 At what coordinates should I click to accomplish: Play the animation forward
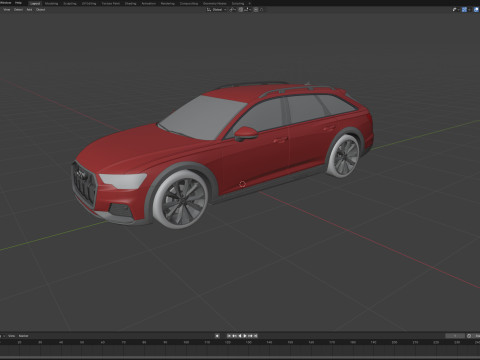(x=245, y=336)
